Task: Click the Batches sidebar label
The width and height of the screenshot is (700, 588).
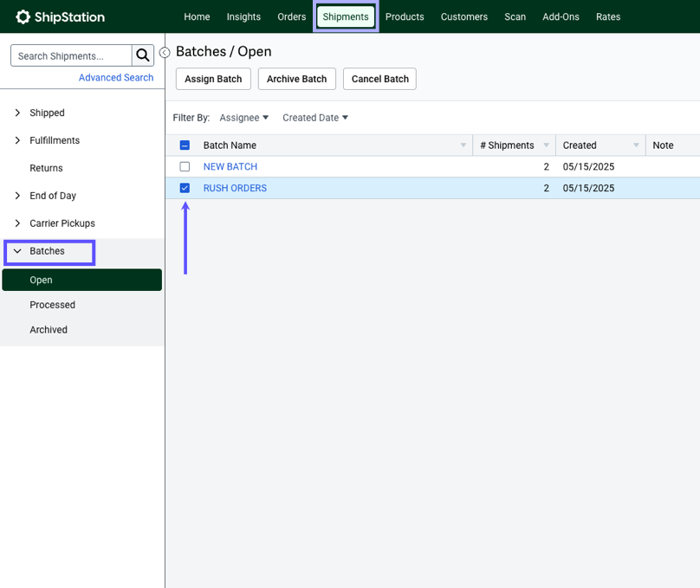Action: 47,251
